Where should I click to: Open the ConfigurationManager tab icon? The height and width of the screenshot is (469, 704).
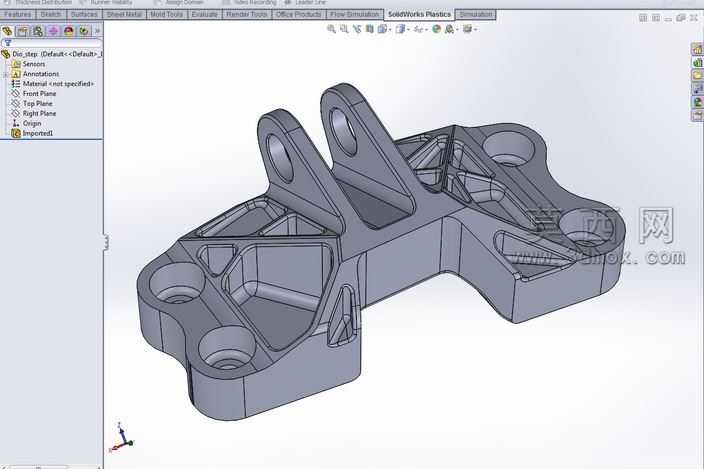pos(38,31)
